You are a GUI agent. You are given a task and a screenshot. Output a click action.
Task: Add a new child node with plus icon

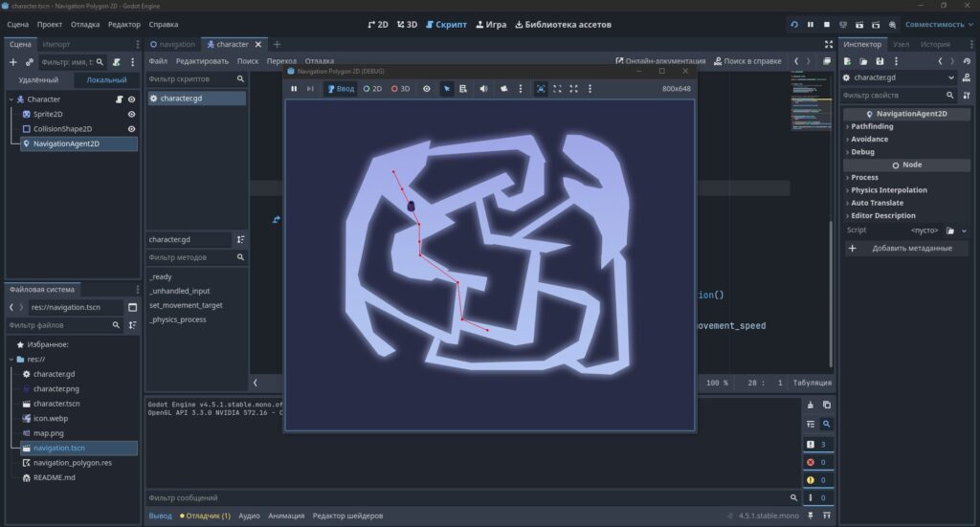point(13,62)
